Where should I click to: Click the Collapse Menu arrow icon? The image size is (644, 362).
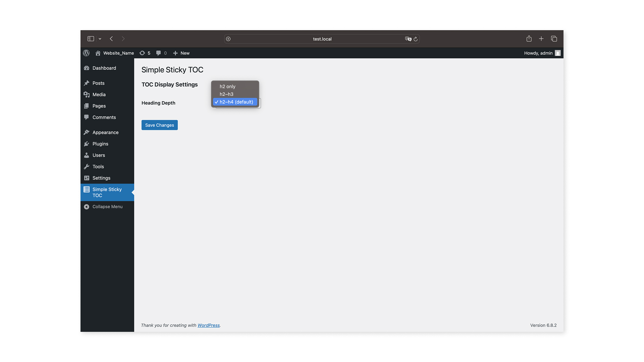pos(87,207)
